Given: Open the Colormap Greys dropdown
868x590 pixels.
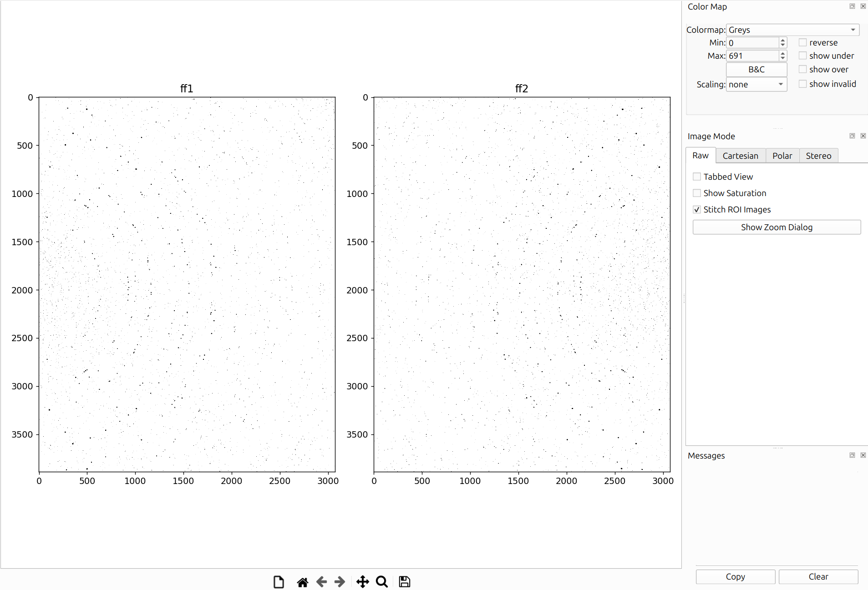Looking at the screenshot, I should click(x=792, y=30).
